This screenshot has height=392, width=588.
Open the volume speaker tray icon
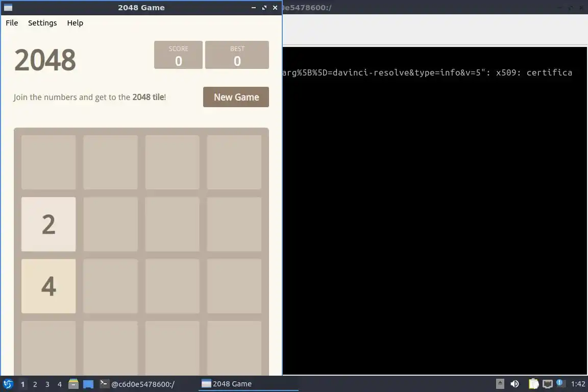[514, 384]
